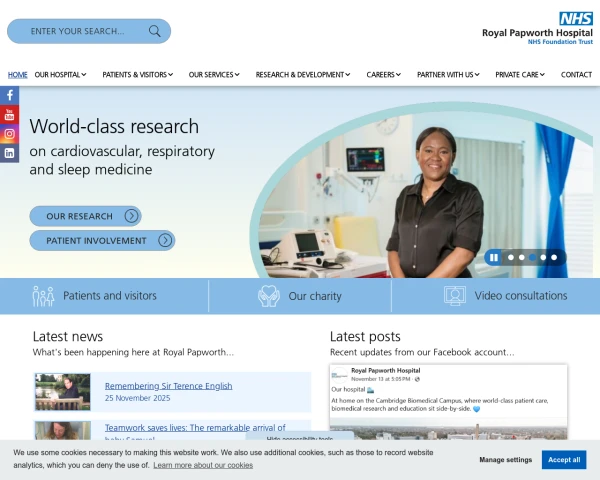600x480 pixels.
Task: Open the Instagram social sidebar icon
Action: (x=10, y=134)
